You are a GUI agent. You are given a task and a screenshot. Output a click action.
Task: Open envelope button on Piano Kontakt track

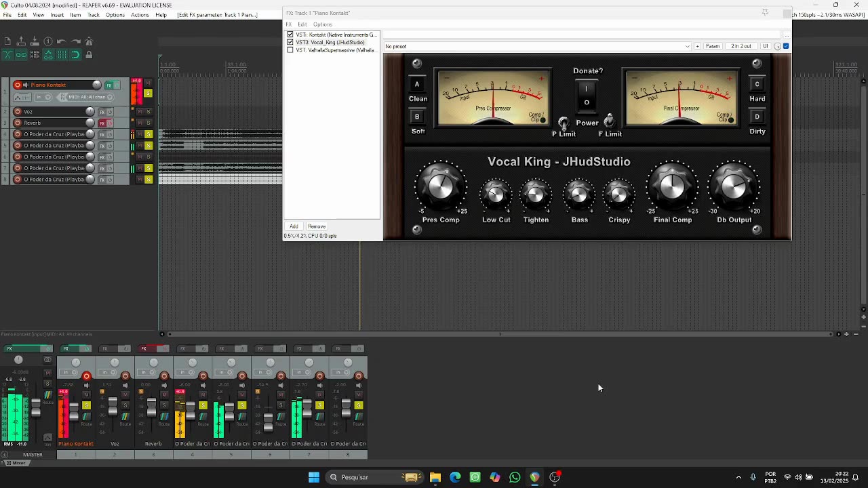click(22, 97)
